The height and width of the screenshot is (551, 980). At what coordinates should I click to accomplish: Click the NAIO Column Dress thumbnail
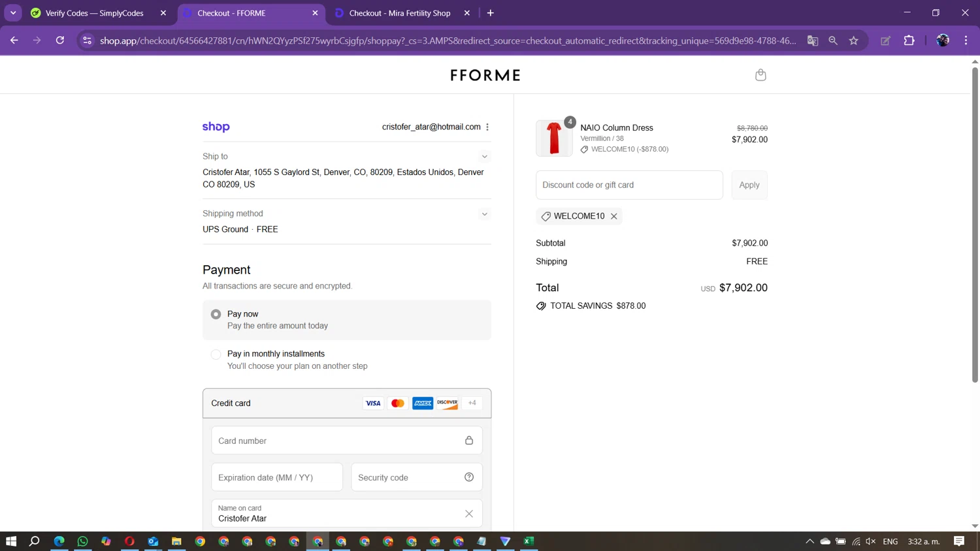(x=554, y=138)
